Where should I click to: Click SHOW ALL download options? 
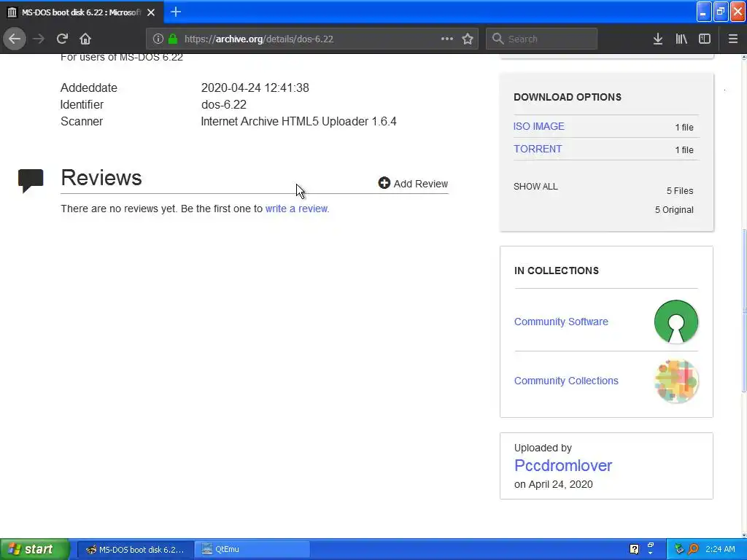[x=535, y=186]
